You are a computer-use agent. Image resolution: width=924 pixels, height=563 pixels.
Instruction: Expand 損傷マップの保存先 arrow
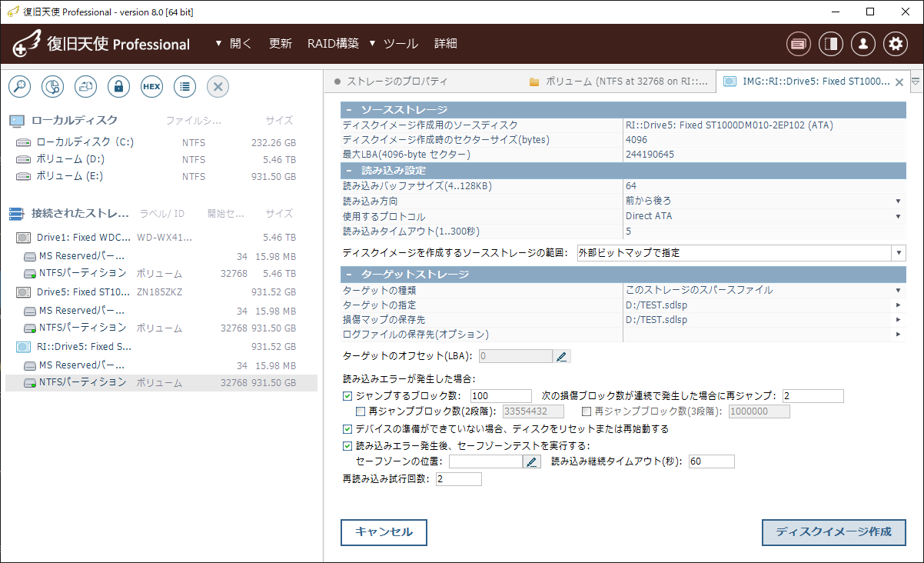click(x=898, y=320)
